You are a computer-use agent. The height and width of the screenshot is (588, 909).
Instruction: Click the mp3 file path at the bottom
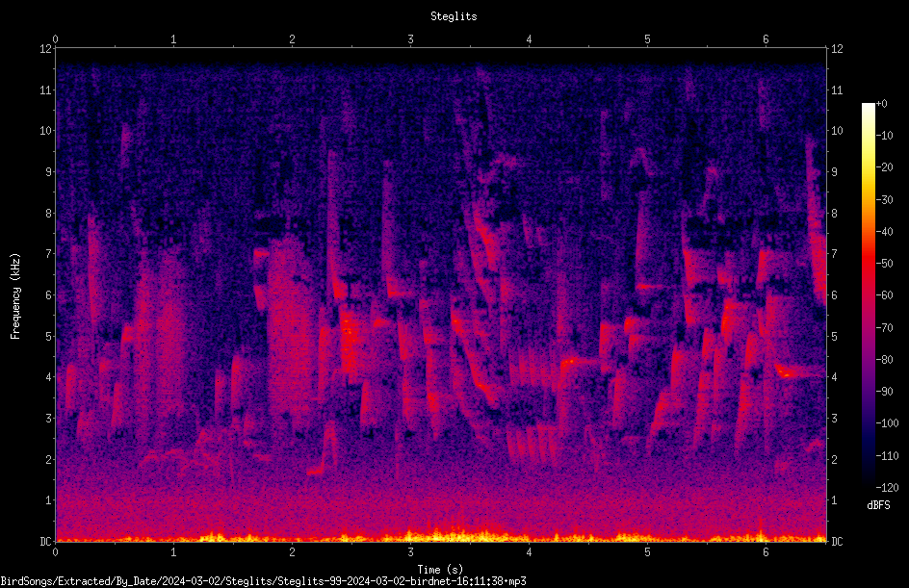coord(263,581)
